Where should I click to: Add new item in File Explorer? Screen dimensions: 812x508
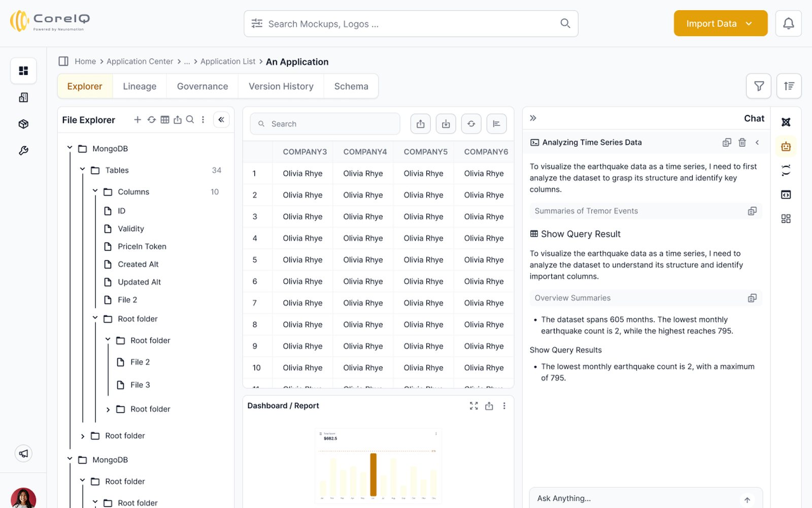(138, 120)
